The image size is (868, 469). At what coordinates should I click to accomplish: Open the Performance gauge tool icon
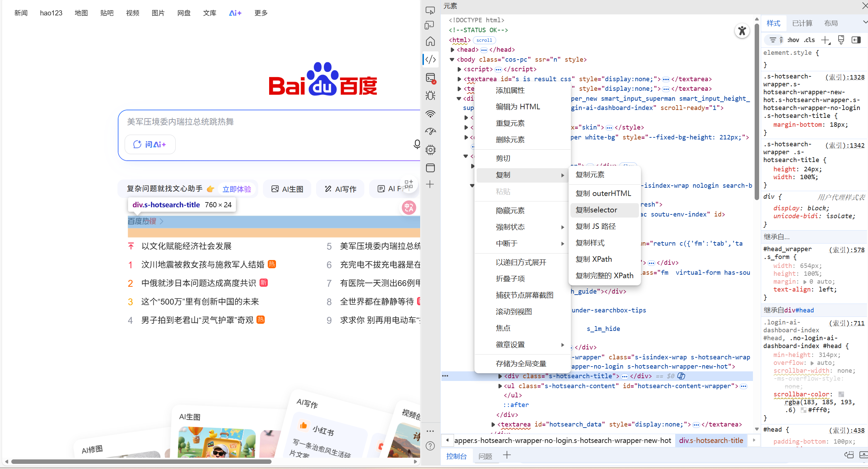point(430,132)
